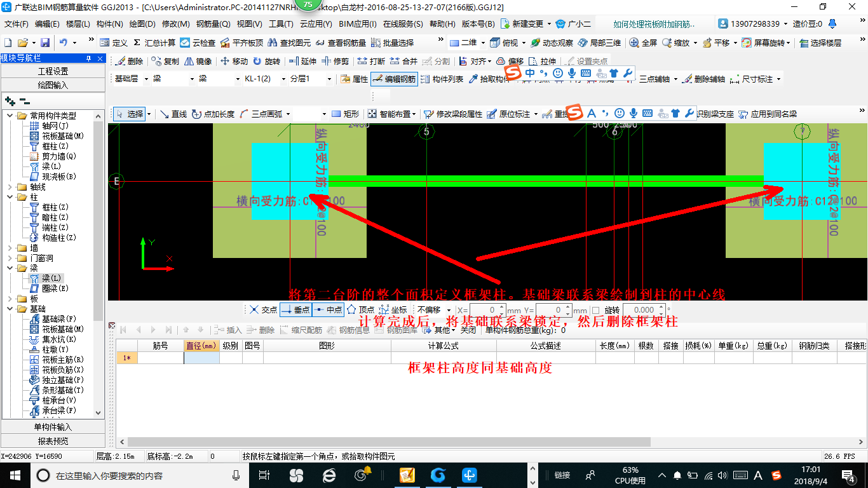The height and width of the screenshot is (488, 868).
Task: Click the undo arrow icon
Action: (x=64, y=43)
